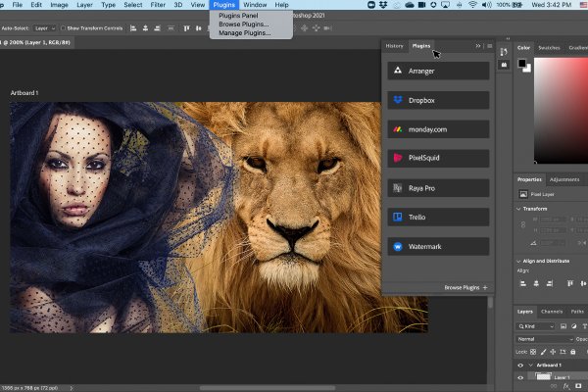Click align top edges in Properties Align section

click(x=570, y=283)
